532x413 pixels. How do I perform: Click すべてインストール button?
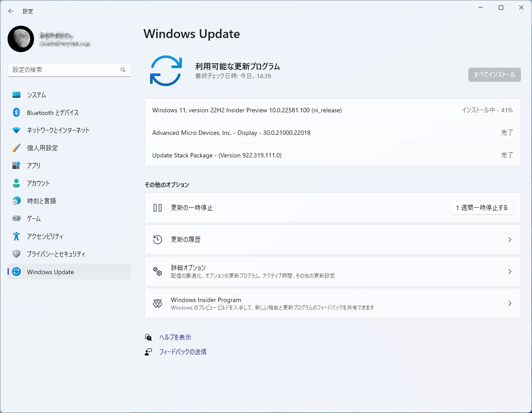coord(494,75)
